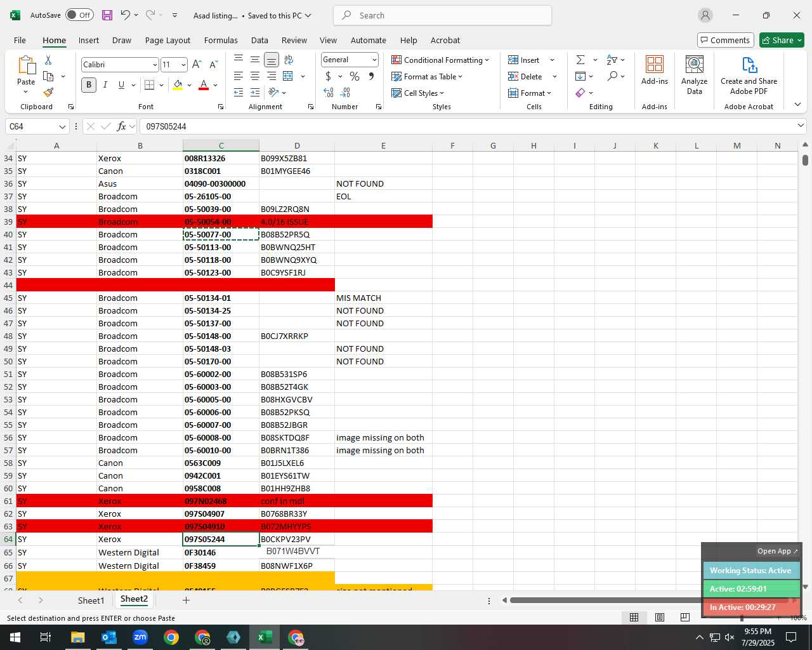
Task: Click Open App link in tracker widget
Action: 777,551
